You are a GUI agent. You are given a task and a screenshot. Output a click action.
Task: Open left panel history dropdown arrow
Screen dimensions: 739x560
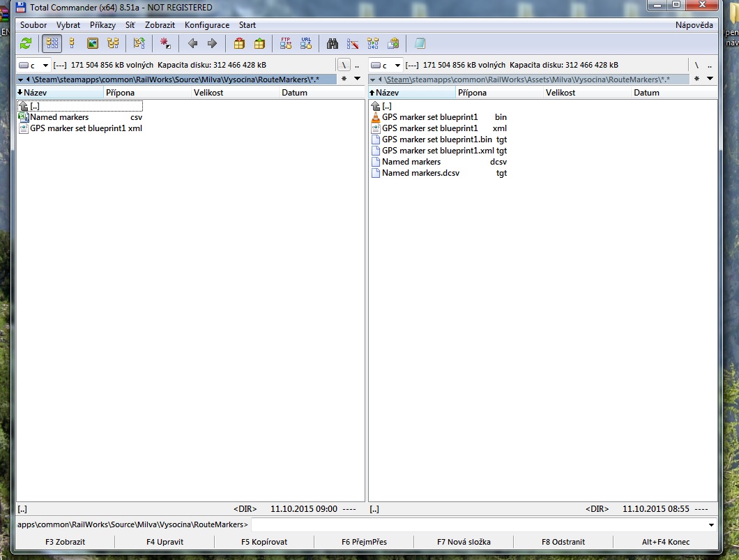357,79
